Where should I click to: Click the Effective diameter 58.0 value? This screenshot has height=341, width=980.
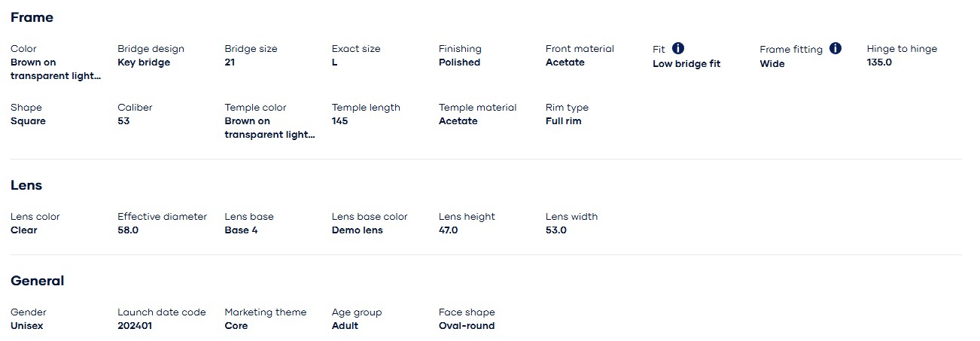[x=128, y=230]
